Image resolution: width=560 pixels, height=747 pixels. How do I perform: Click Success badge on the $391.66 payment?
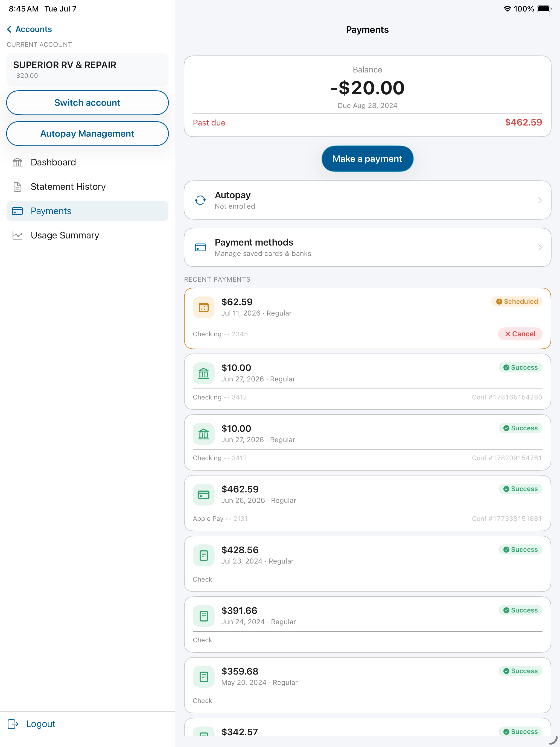[x=520, y=610]
